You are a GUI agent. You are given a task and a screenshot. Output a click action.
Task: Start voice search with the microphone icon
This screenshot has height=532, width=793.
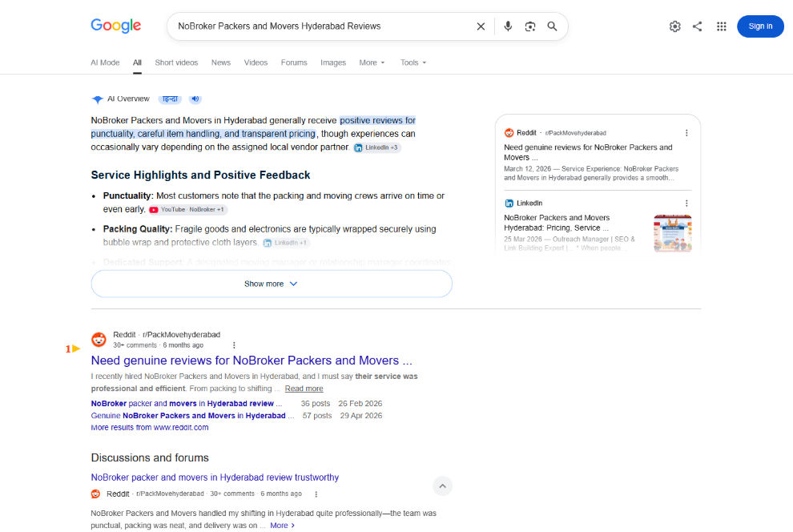508,26
